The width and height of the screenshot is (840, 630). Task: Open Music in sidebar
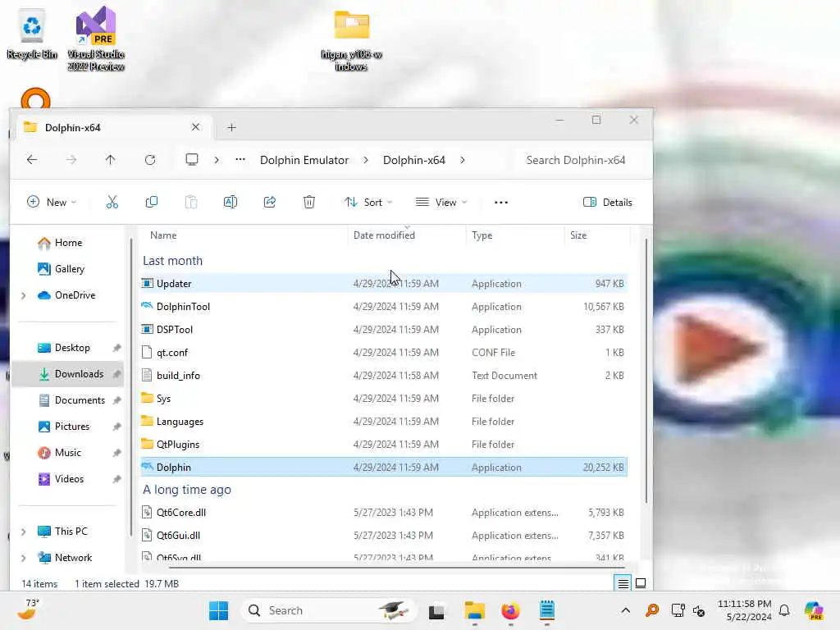click(68, 453)
